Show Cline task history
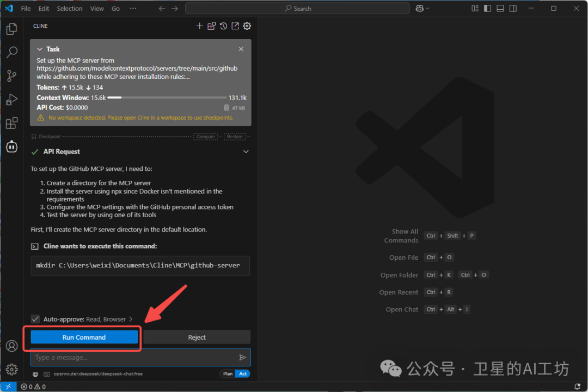This screenshot has height=392, width=588. click(223, 26)
